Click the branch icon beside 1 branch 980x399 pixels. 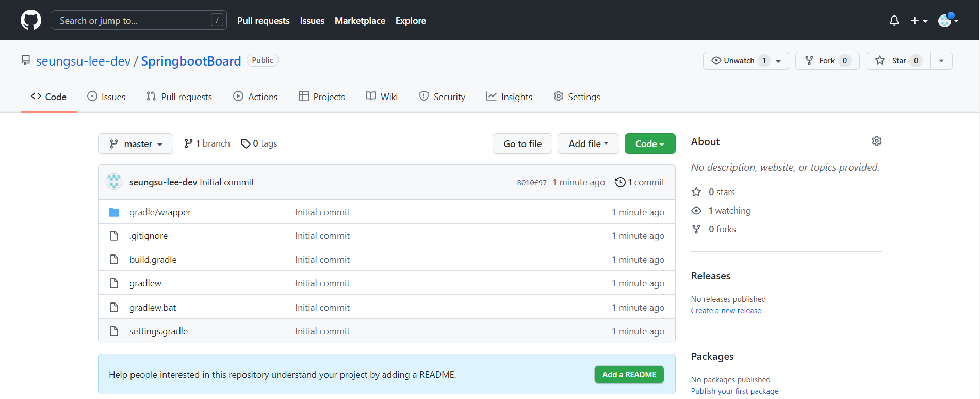[189, 143]
